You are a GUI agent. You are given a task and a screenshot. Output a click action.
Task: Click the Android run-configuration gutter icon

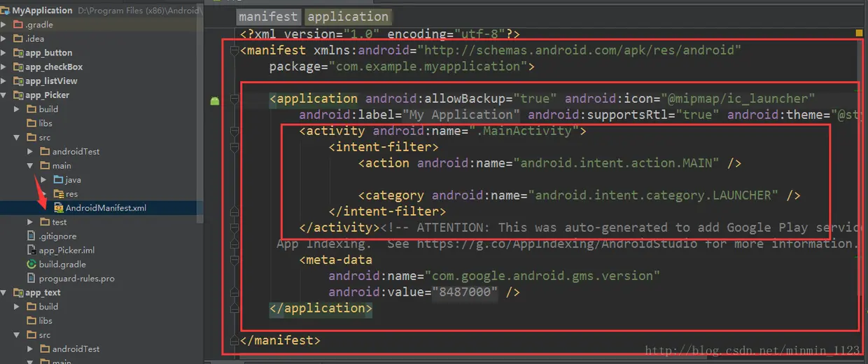[x=215, y=101]
